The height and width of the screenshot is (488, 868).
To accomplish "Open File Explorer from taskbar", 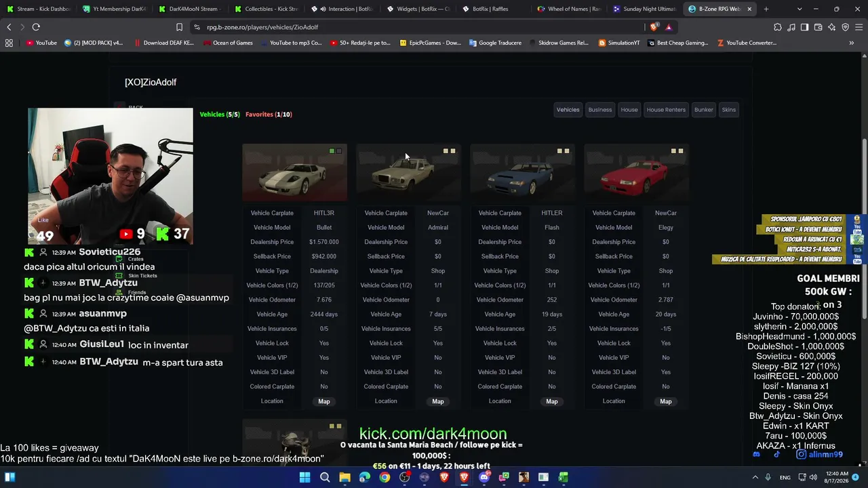I will (x=344, y=477).
